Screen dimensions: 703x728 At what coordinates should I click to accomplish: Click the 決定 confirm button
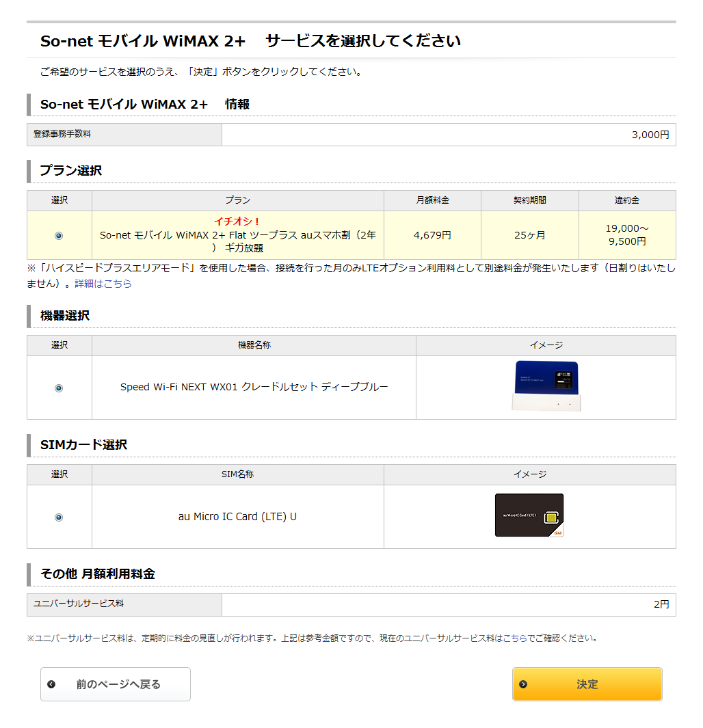tap(587, 684)
